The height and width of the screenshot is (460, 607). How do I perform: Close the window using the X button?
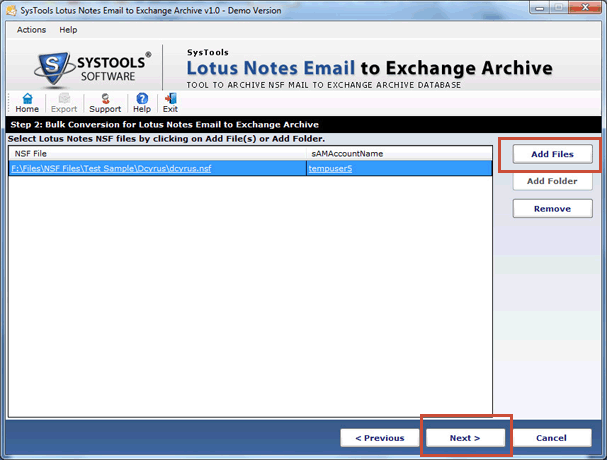[x=585, y=7]
